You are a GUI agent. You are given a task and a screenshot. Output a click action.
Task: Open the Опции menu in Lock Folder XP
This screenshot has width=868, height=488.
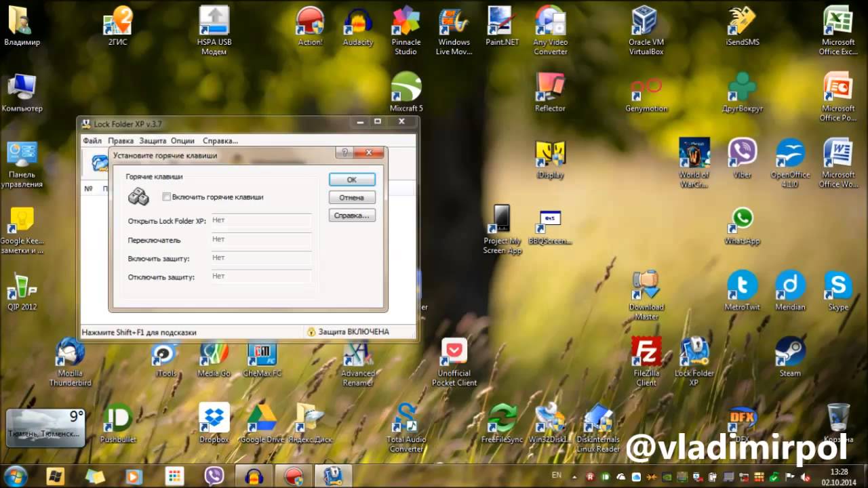point(182,141)
